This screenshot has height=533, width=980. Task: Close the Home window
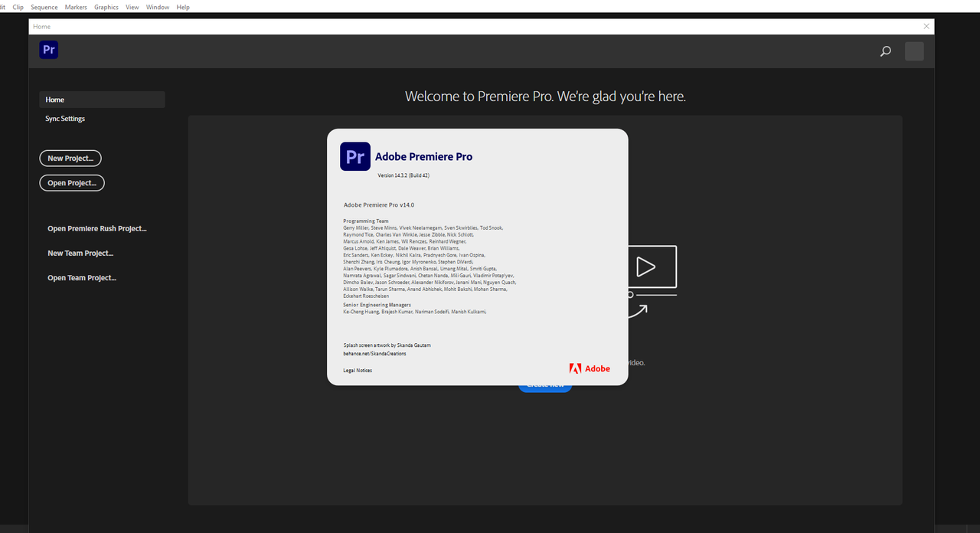pyautogui.click(x=926, y=26)
